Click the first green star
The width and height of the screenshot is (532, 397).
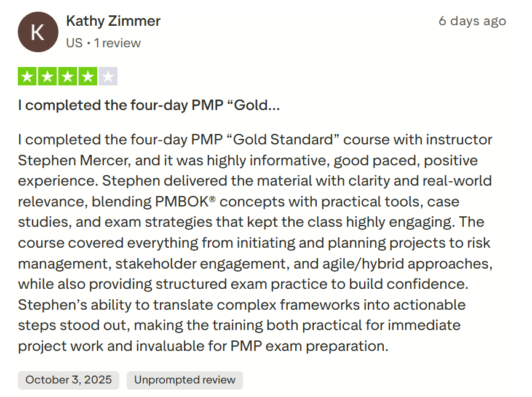click(28, 77)
